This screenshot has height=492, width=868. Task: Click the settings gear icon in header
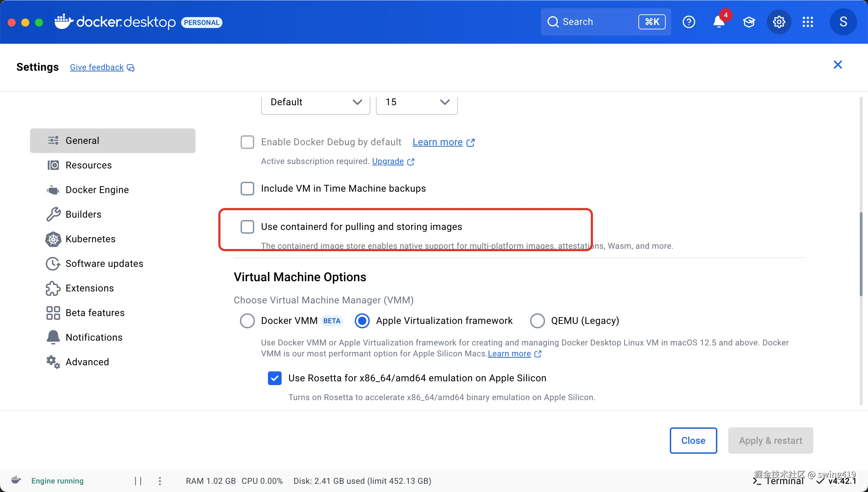coord(779,22)
